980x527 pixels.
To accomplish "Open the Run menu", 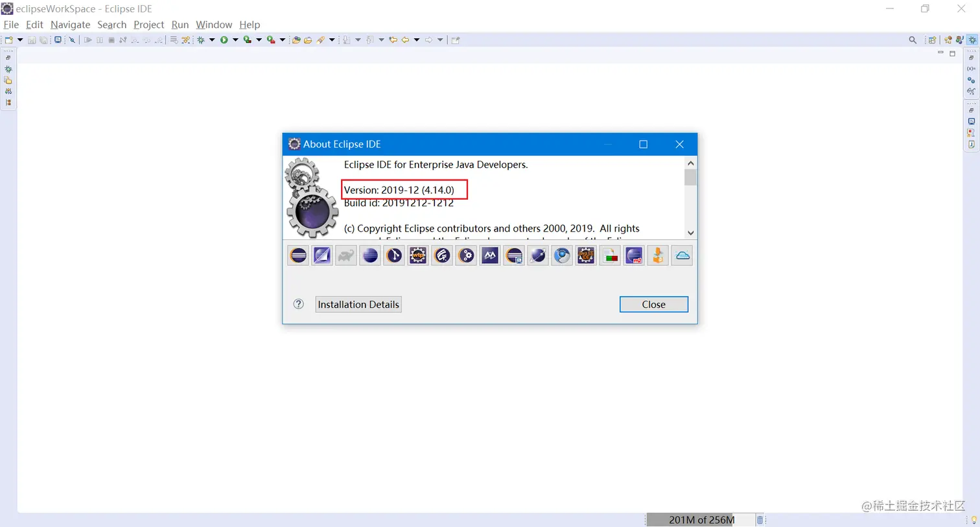I will [180, 25].
